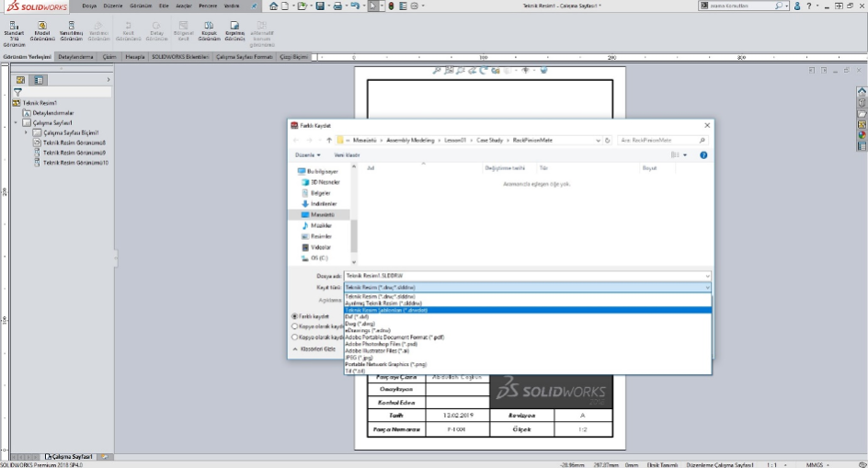Click the Model Görünümü tool icon
The width and height of the screenshot is (868, 468).
[42, 25]
